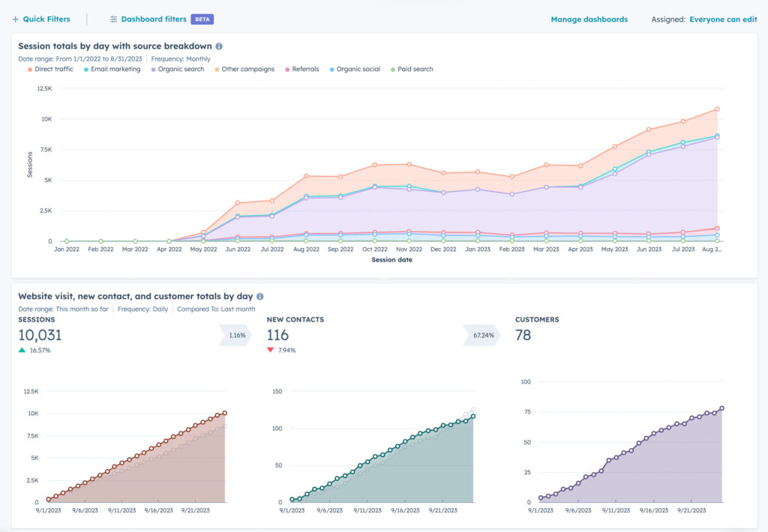This screenshot has width=768, height=532.
Task: Click info icon beside Website visit title
Action: tap(260, 297)
